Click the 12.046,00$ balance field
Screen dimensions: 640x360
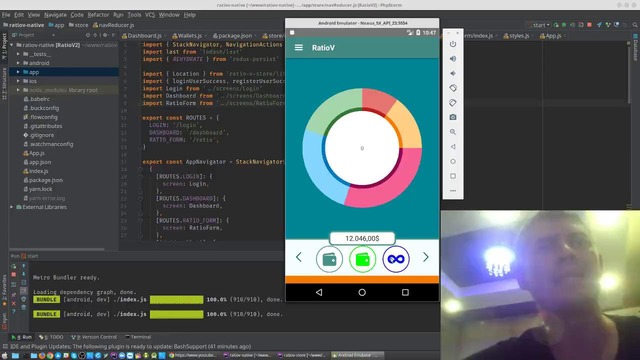click(362, 238)
